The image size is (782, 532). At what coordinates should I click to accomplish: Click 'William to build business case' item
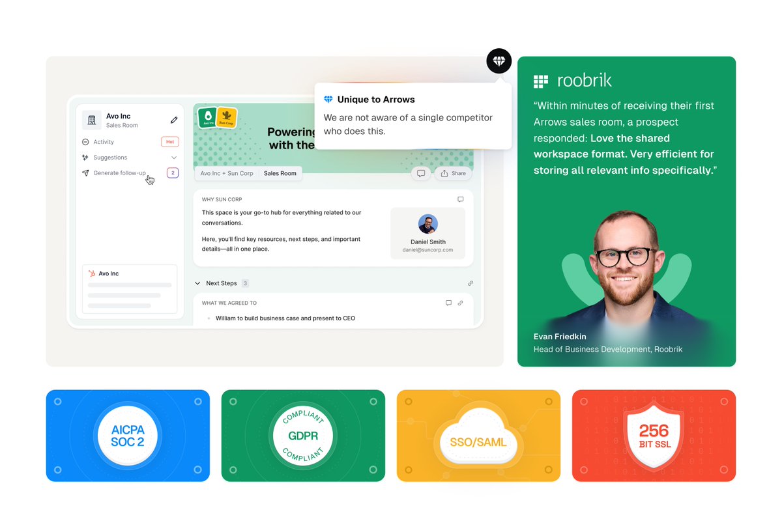pos(285,318)
